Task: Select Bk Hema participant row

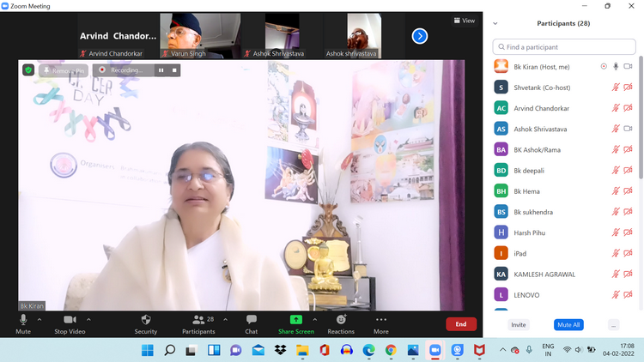Action: [564, 191]
